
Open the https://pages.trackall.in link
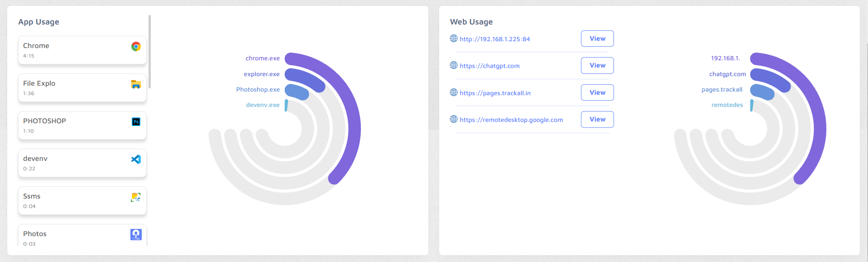[495, 93]
